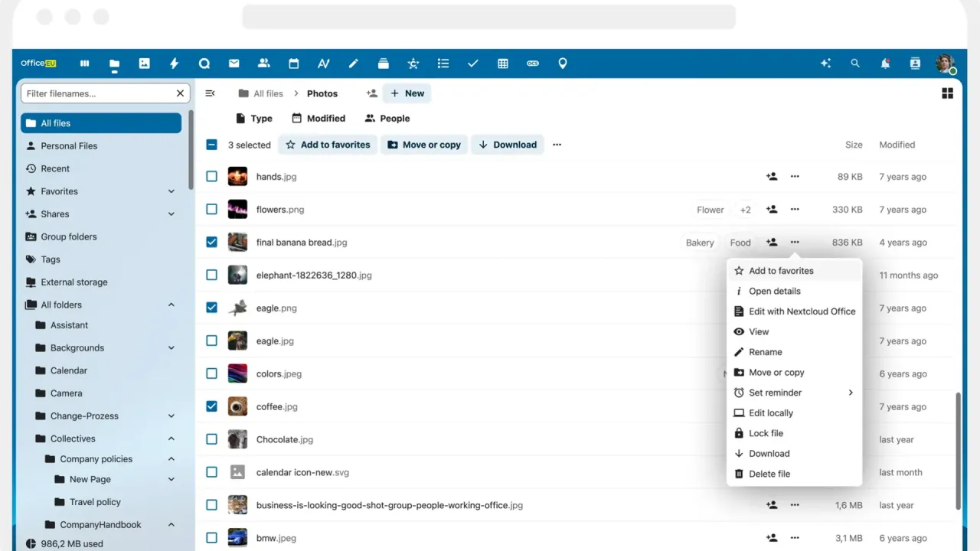Select the eagle.jpg checkbox

click(x=211, y=341)
